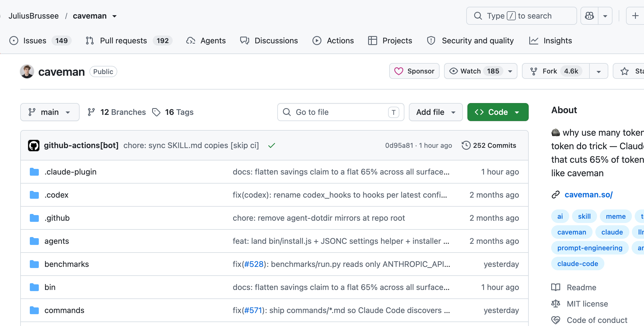Open the Insights tab
Viewport: 644px width, 326px height.
(x=550, y=41)
